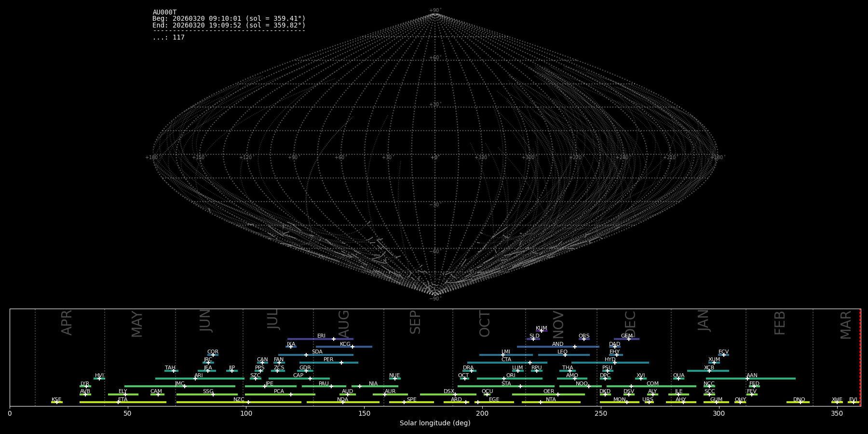868x434 pixels.
Task: Click the AUR shower label
Action: (x=390, y=392)
